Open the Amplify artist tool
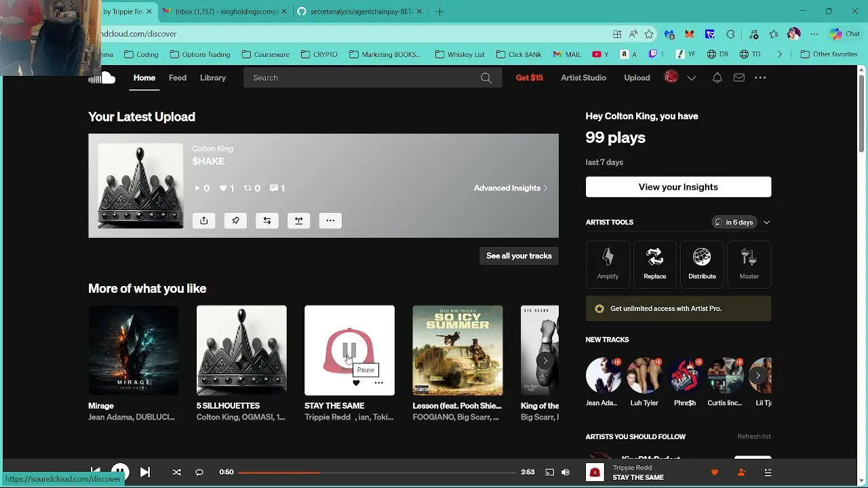The width and height of the screenshot is (868, 488). 608,264
